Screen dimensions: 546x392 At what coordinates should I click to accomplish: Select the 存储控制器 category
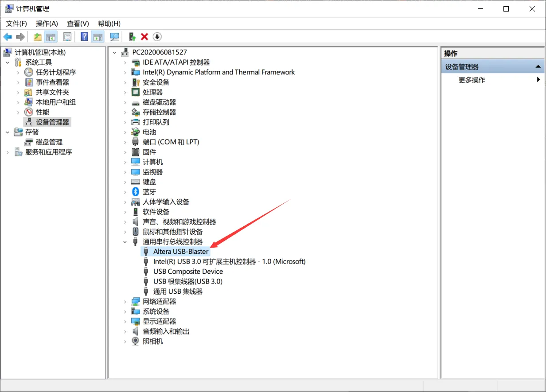(x=160, y=112)
